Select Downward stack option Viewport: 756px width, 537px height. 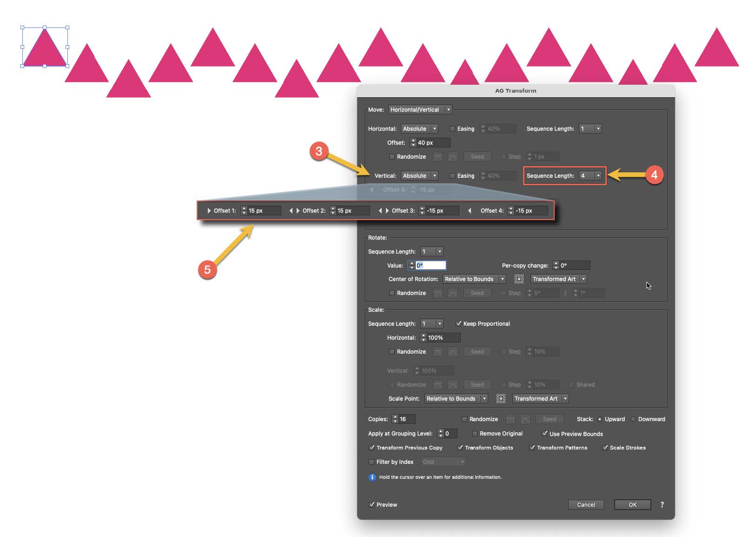click(633, 419)
